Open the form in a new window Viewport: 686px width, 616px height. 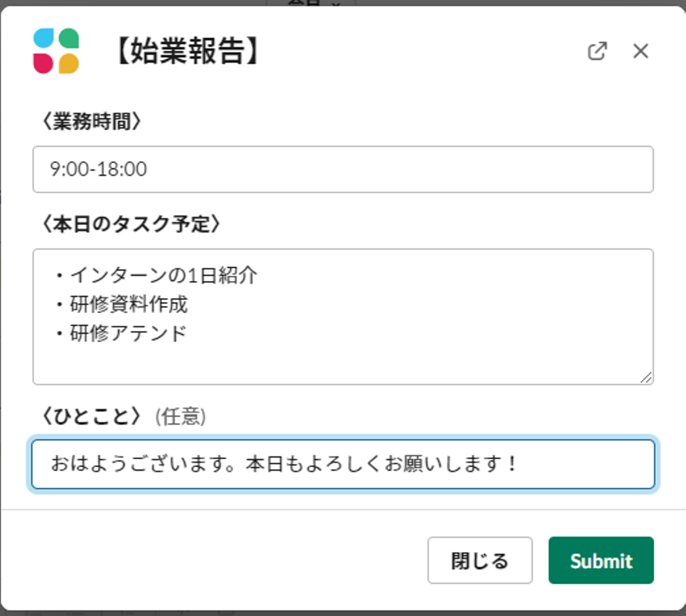tap(597, 51)
